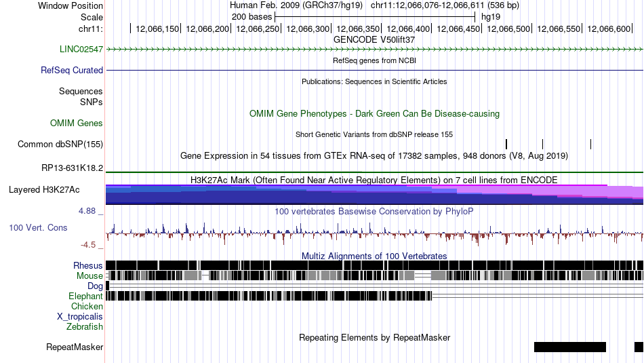Select the Rhesus alignment row label

88,265
